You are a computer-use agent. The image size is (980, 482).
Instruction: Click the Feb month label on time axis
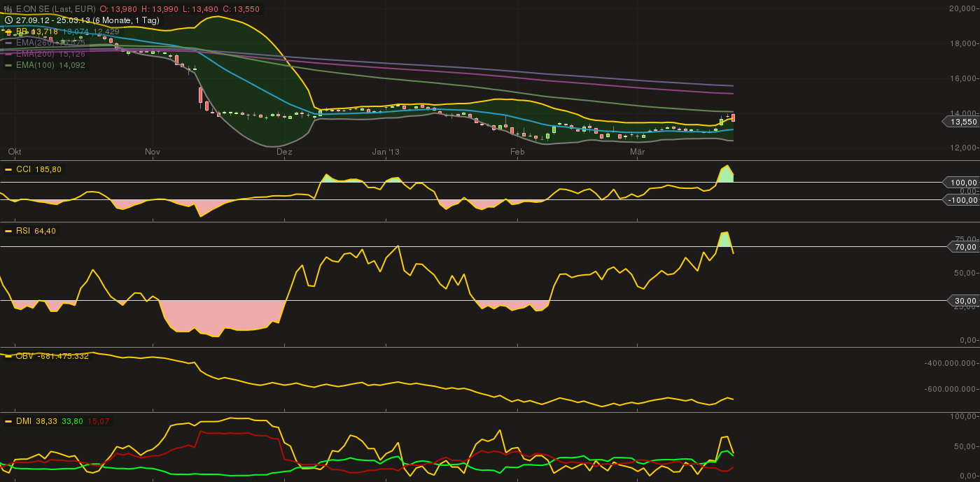[x=517, y=151]
